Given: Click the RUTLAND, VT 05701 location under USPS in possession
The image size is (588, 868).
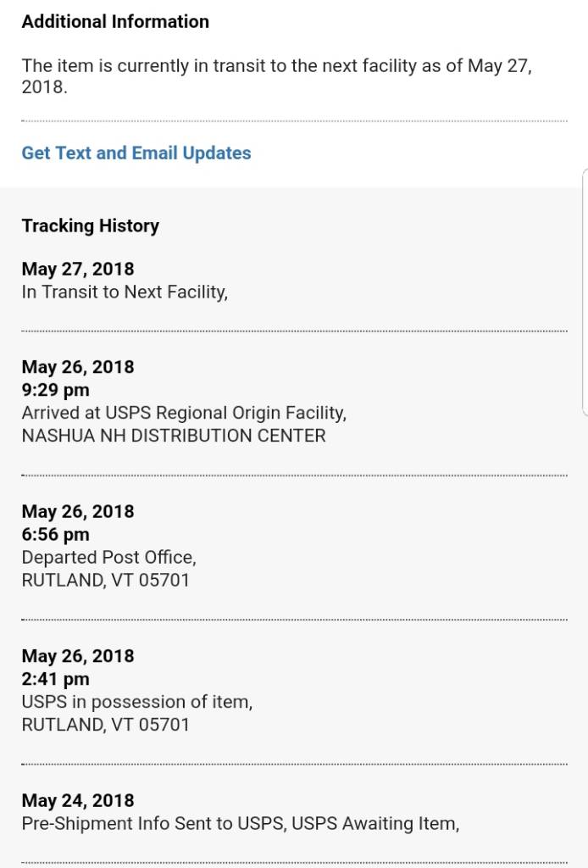Looking at the screenshot, I should click(x=106, y=725).
